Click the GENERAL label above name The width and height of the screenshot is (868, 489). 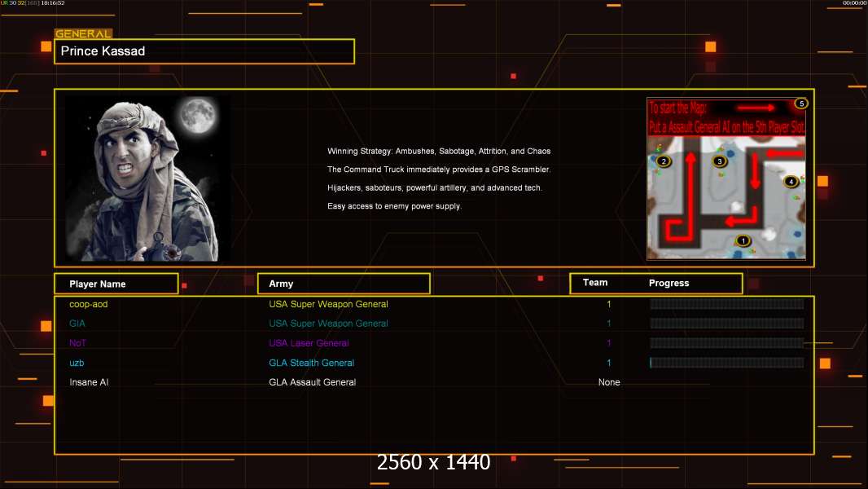(83, 33)
